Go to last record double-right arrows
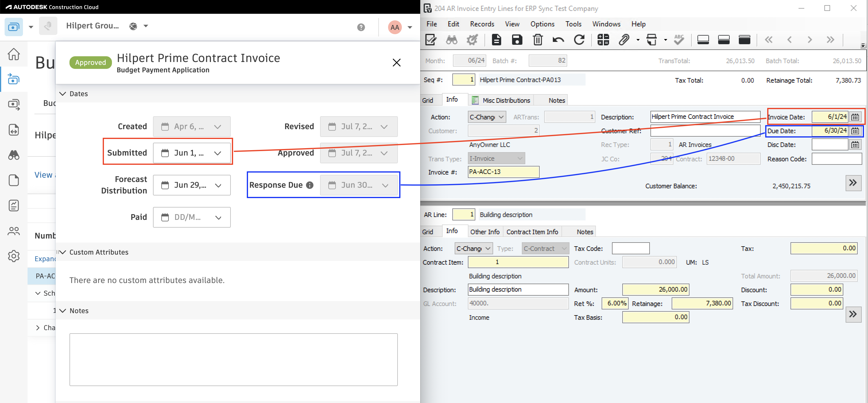Image resolution: width=868 pixels, height=403 pixels. point(831,40)
